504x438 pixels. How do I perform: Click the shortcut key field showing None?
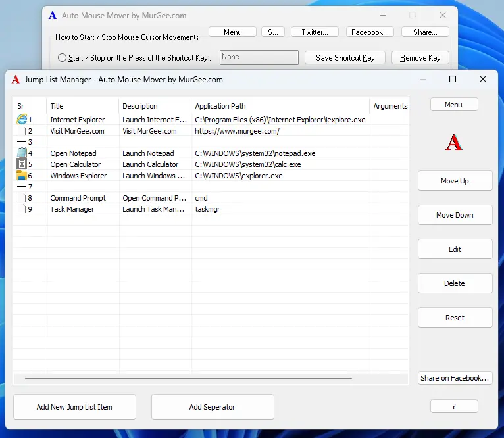[259, 57]
